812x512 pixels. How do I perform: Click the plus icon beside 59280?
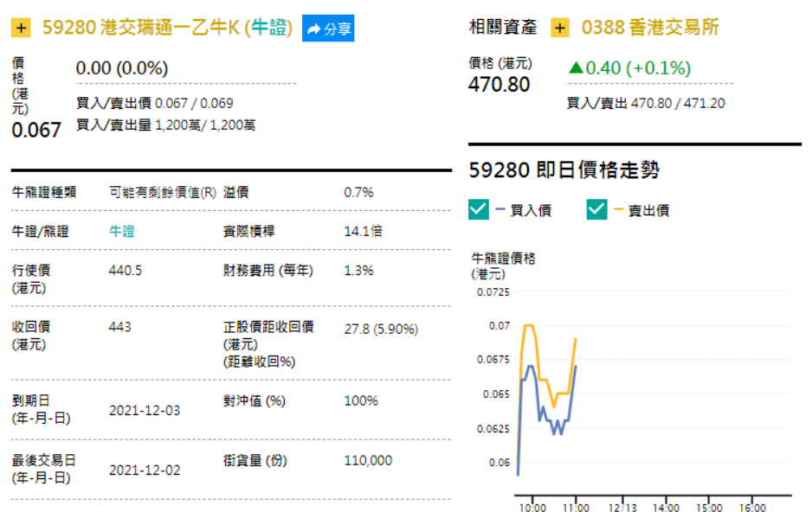[x=22, y=29]
